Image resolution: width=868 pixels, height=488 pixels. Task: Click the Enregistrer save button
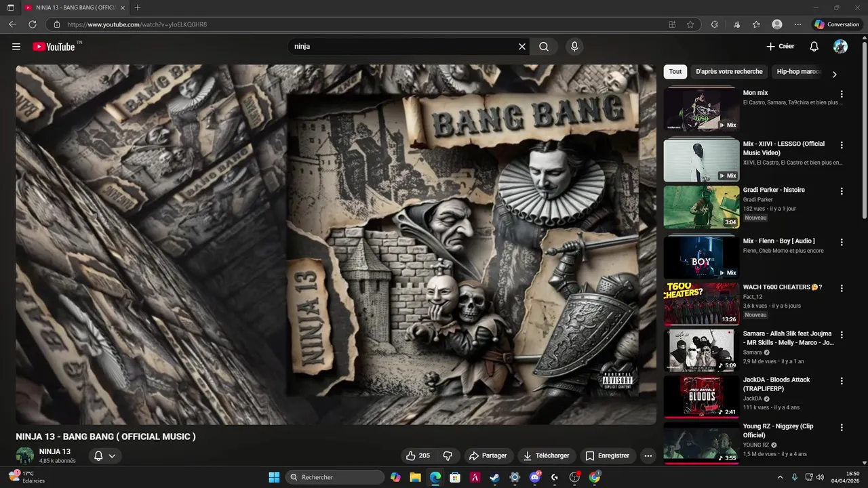[x=608, y=455]
